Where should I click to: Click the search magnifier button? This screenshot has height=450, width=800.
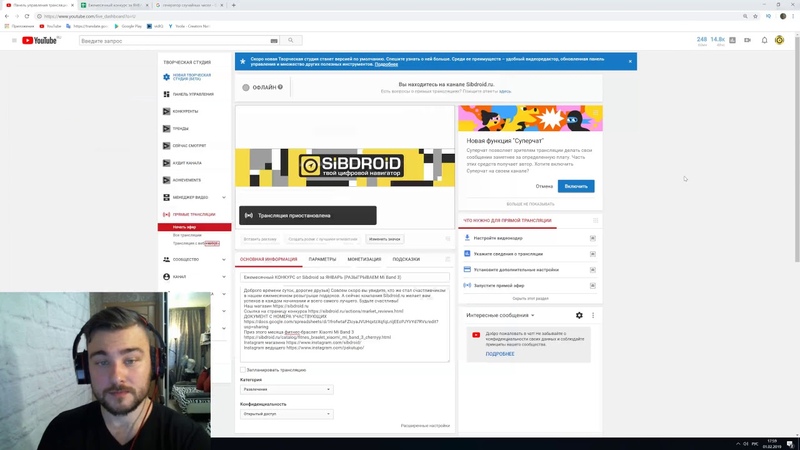tap(291, 40)
